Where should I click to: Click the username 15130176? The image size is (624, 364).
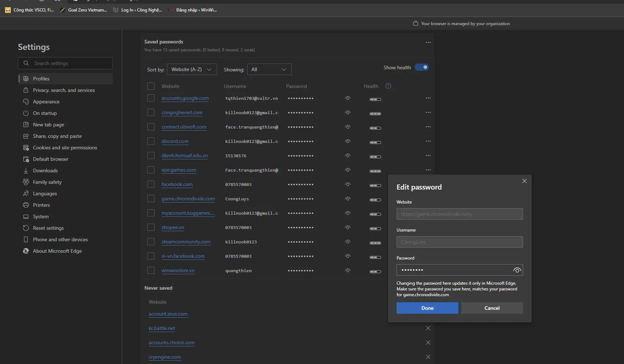pyautogui.click(x=236, y=156)
